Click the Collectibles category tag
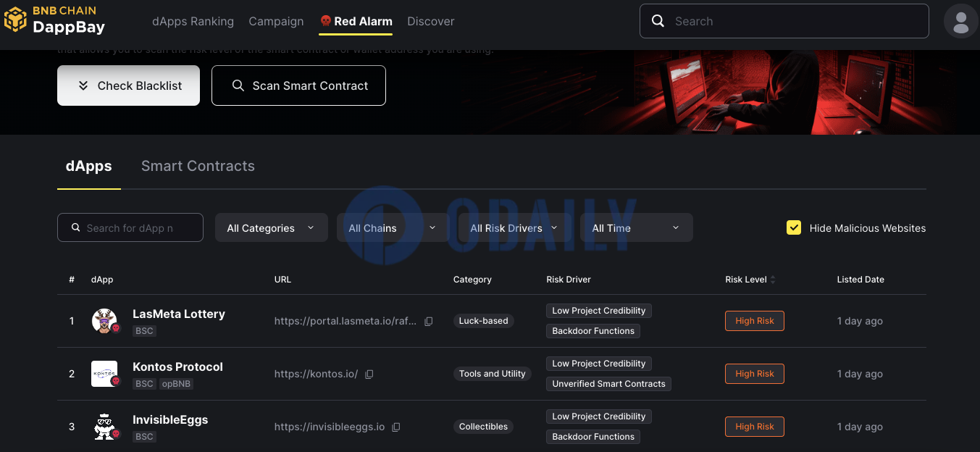 coord(484,427)
